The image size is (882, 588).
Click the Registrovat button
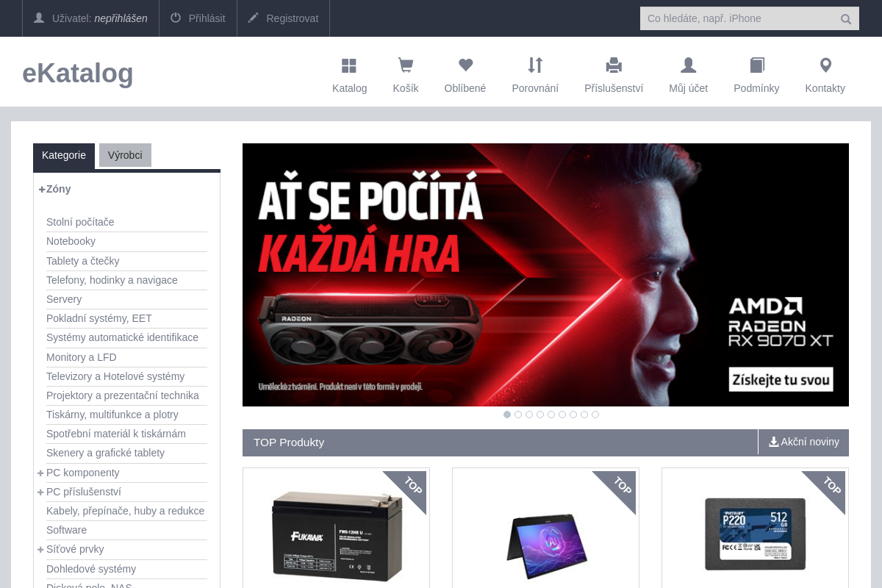[283, 18]
